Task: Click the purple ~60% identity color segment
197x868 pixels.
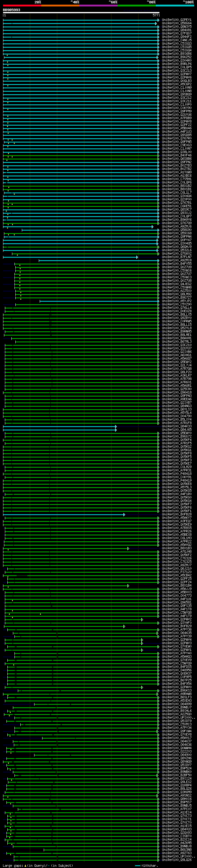Action: tap(99, 6)
